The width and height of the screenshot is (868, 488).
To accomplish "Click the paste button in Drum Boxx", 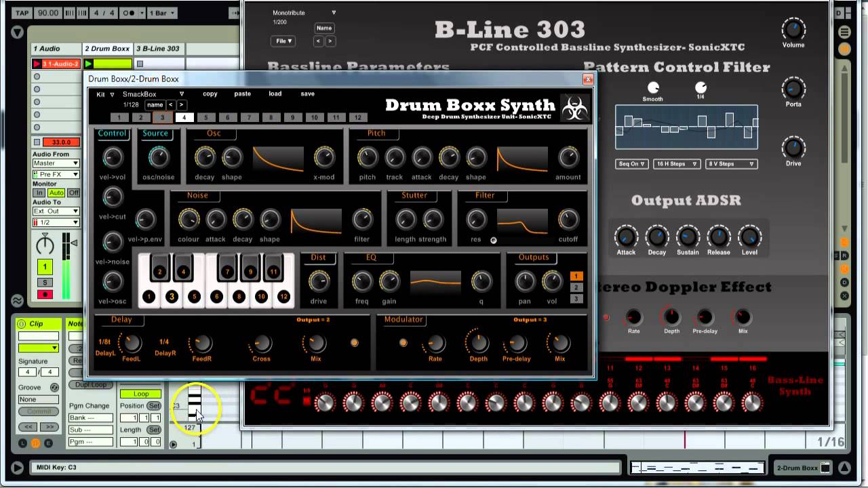I will pos(242,94).
